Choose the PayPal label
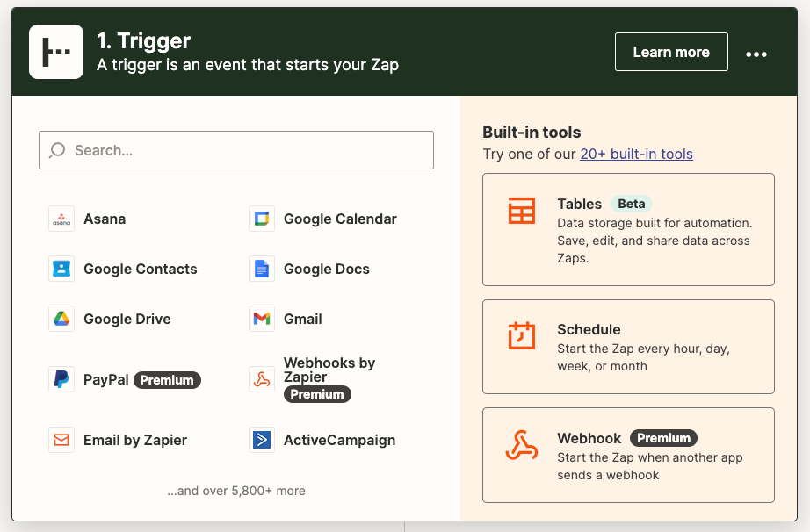This screenshot has width=810, height=532. point(106,380)
